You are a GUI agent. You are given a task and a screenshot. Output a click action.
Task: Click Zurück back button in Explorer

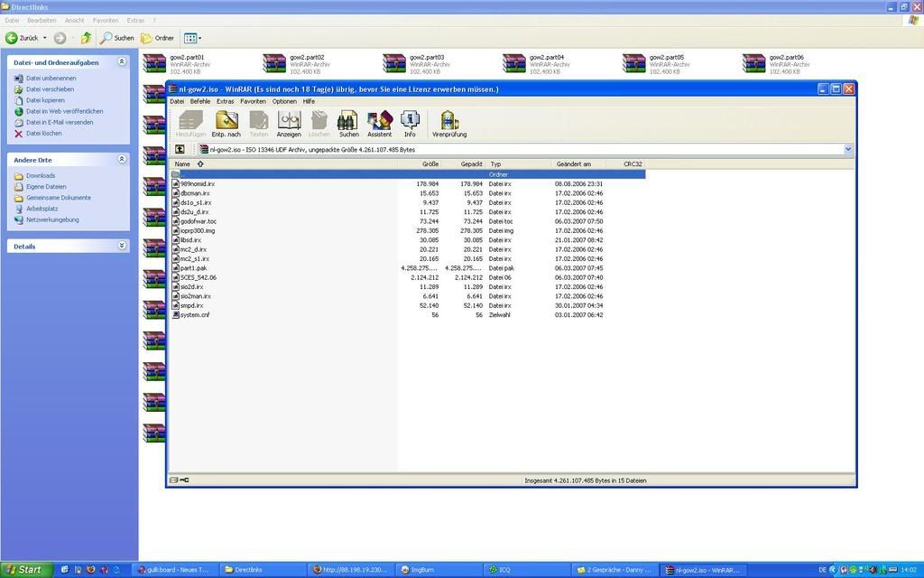tap(23, 38)
